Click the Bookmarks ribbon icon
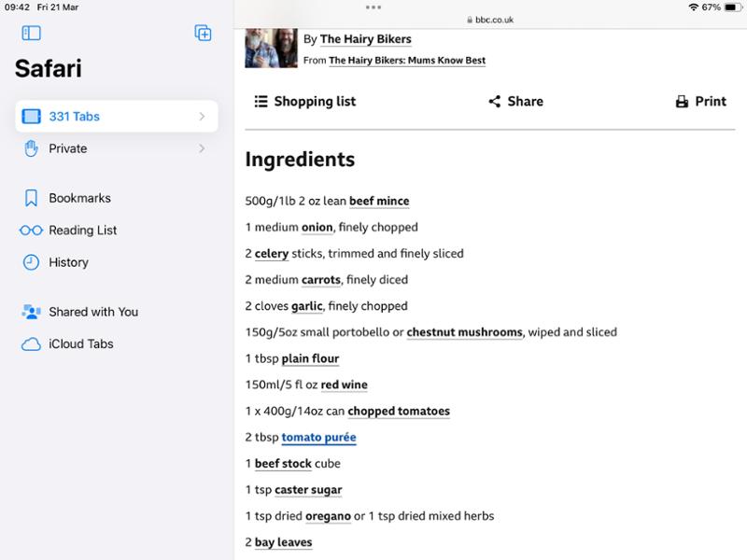Screen dimensions: 747x560 point(31,198)
